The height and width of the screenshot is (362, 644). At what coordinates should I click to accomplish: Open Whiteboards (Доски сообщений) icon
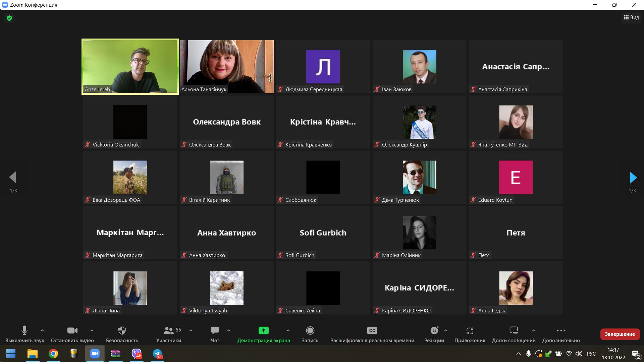(x=514, y=331)
